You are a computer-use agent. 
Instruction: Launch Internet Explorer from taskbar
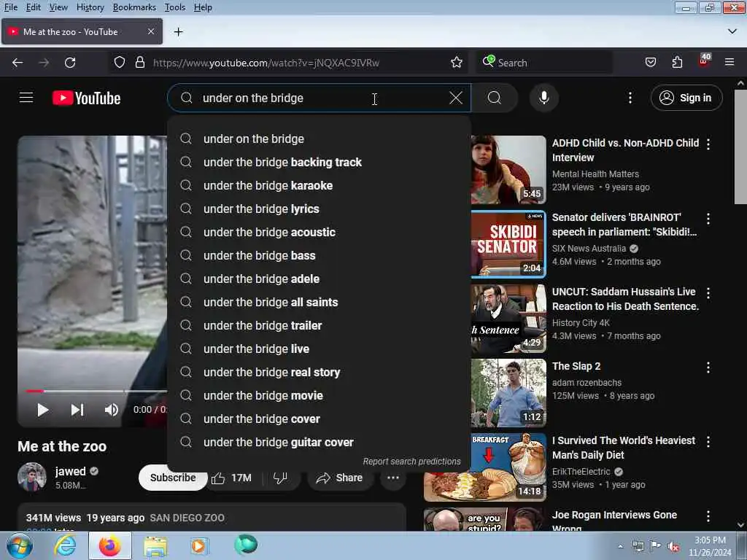[x=65, y=545]
